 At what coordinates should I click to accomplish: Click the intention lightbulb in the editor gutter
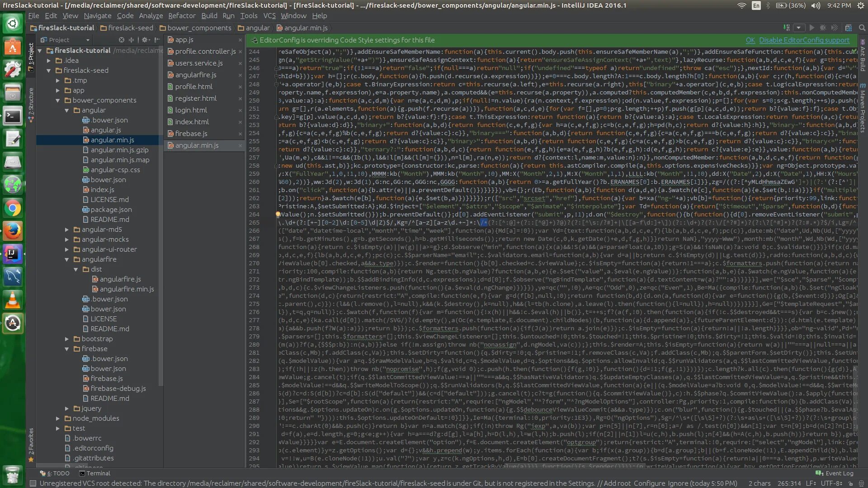[278, 215]
